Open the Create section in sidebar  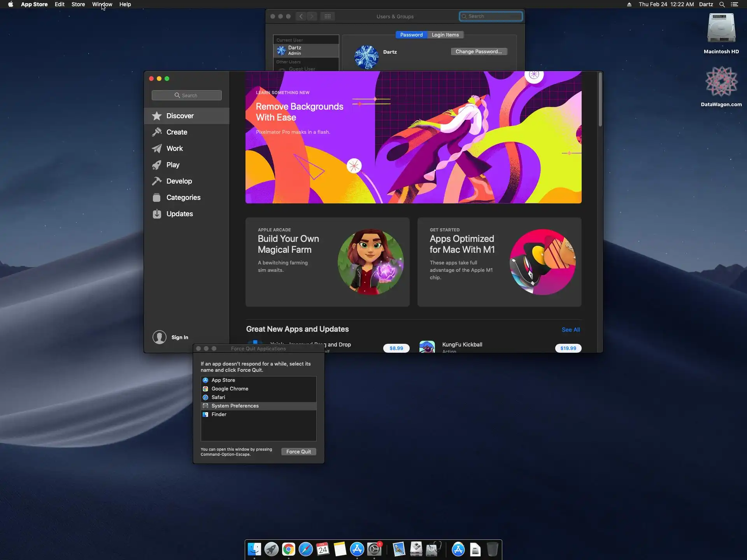click(177, 132)
